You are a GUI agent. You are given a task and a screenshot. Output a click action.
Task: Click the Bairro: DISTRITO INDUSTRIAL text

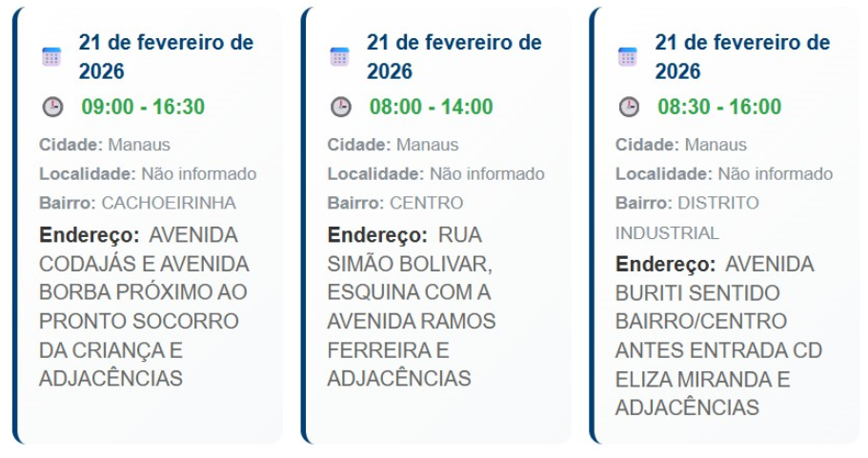(x=687, y=217)
